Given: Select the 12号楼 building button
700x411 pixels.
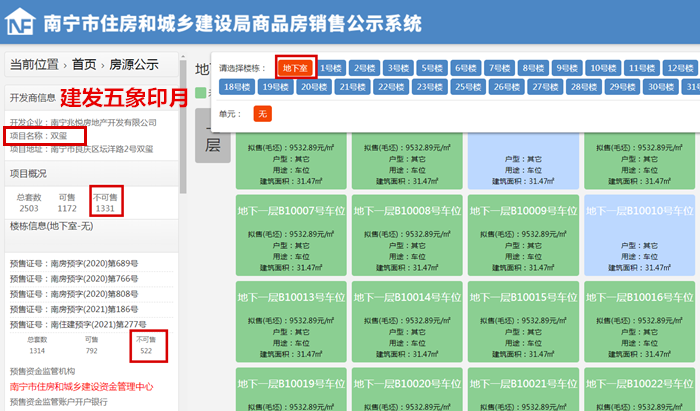Looking at the screenshot, I should click(x=680, y=68).
